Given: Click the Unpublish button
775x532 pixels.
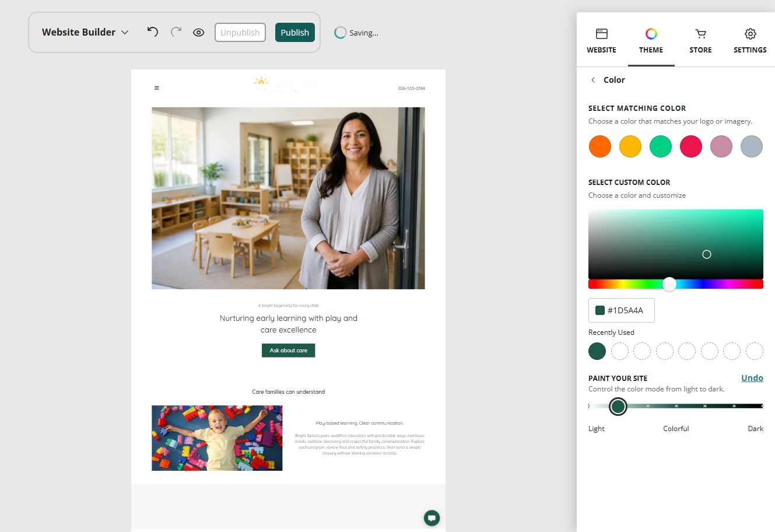Looking at the screenshot, I should (240, 33).
